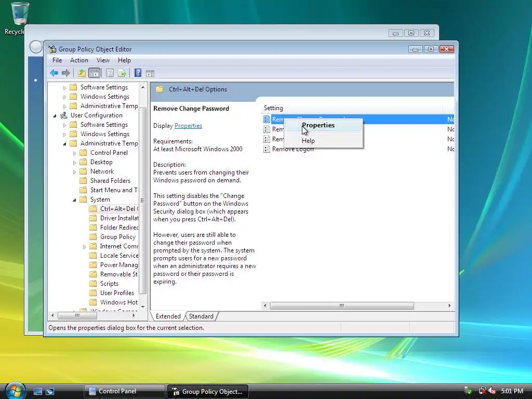Collapse User Configuration's Administrative Templates node
Viewport: 532px width, 399px height.
64,144
